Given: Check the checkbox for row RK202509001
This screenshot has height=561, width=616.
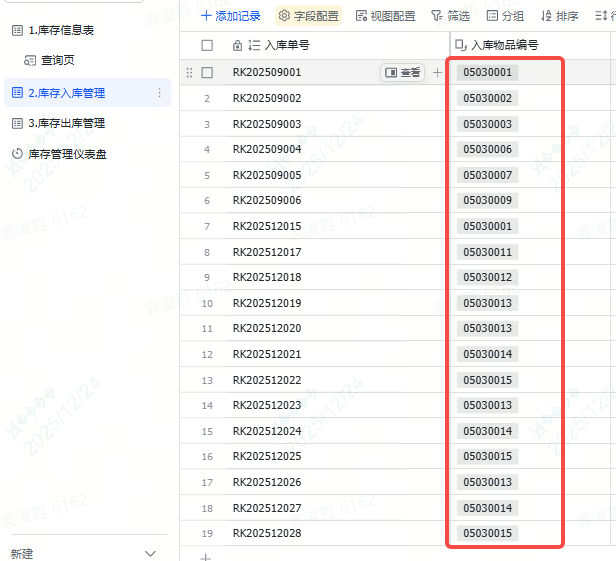Looking at the screenshot, I should click(207, 73).
